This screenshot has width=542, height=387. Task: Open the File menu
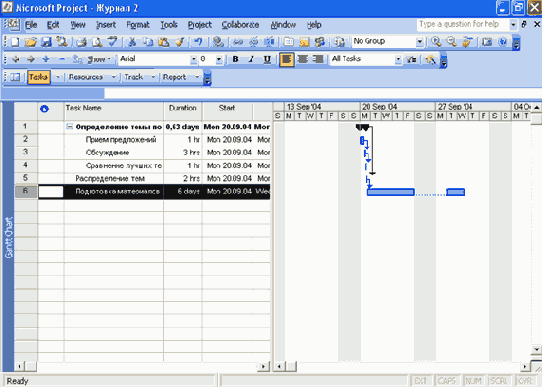coord(31,25)
